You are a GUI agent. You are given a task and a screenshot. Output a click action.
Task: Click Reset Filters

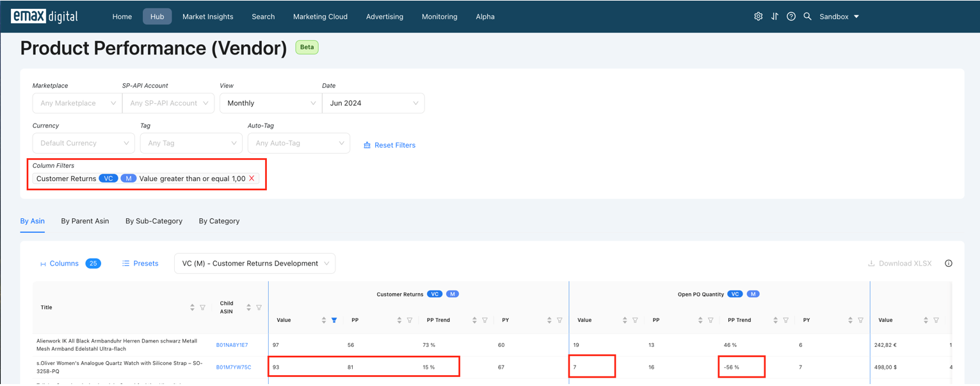(x=389, y=145)
